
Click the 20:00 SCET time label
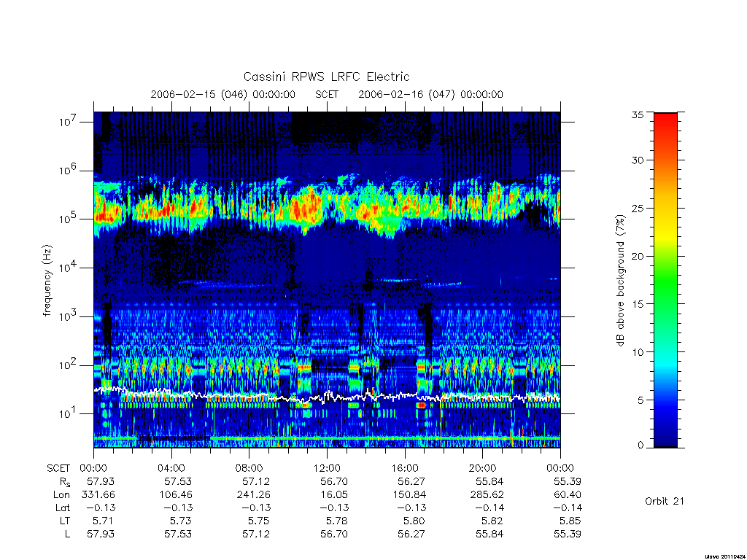pyautogui.click(x=483, y=468)
